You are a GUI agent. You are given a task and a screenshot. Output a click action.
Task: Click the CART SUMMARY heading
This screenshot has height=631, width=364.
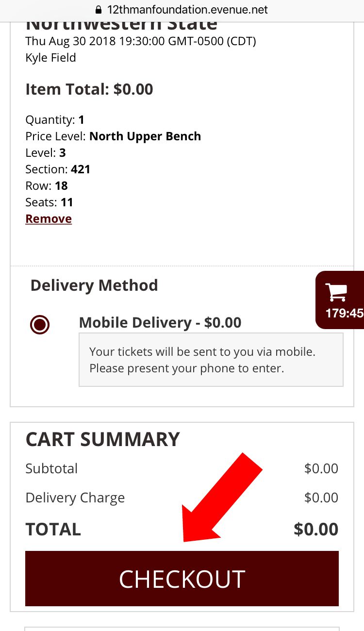click(x=102, y=439)
